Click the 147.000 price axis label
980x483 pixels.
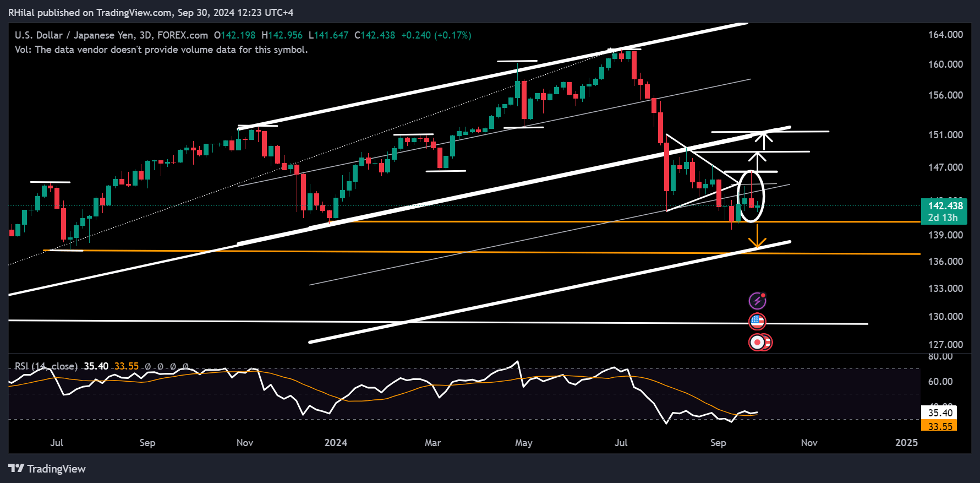point(945,167)
